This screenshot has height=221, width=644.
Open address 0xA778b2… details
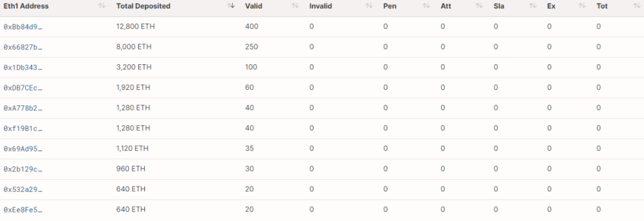[23, 108]
